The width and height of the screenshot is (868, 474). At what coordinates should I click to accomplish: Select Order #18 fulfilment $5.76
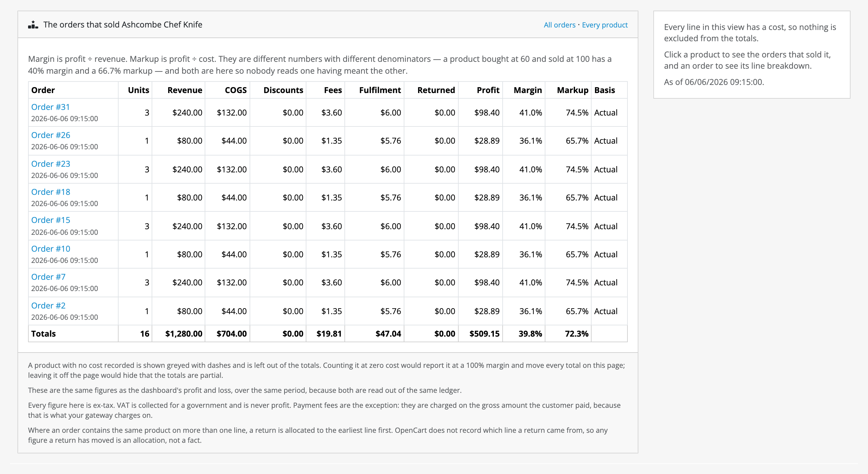click(391, 197)
